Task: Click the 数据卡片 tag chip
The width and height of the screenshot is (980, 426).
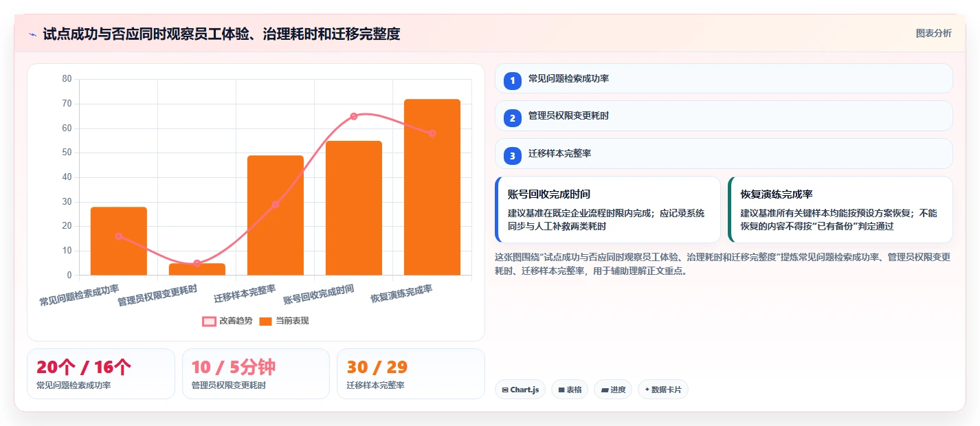Action: [663, 390]
